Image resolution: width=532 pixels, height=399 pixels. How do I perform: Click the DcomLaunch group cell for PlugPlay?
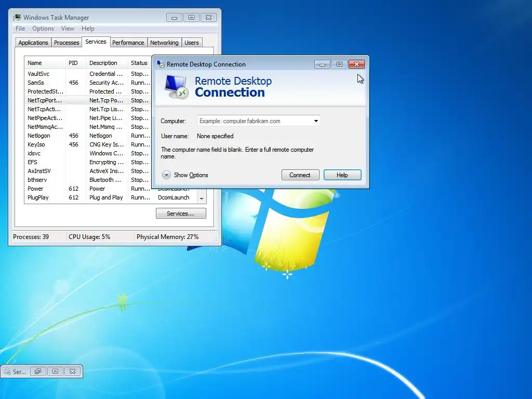point(174,197)
